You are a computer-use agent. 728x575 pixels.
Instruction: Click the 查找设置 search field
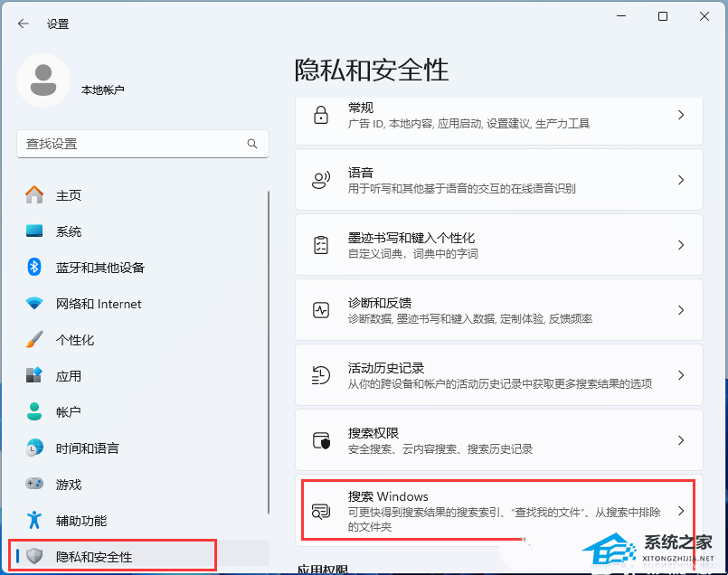[143, 144]
